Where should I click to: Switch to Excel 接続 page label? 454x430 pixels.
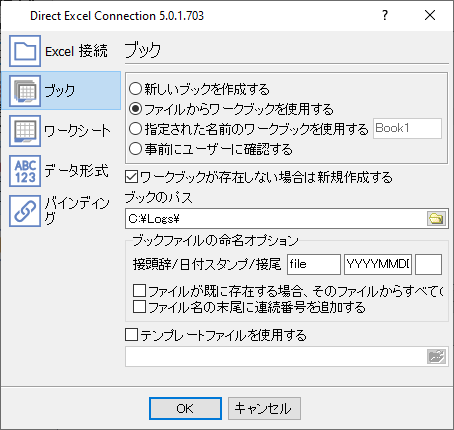tap(76, 51)
